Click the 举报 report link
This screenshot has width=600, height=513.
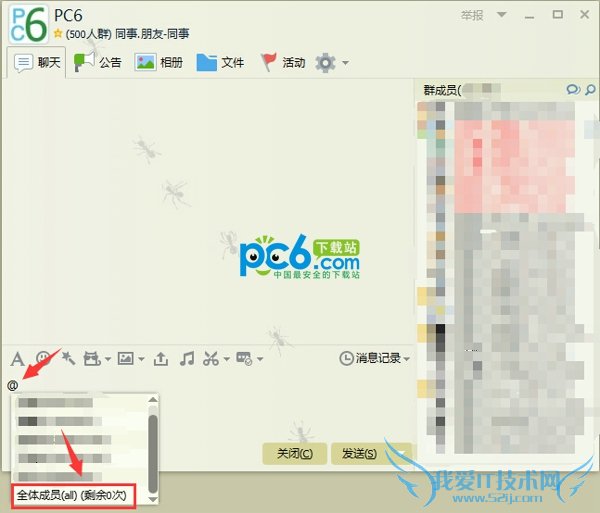tap(472, 15)
